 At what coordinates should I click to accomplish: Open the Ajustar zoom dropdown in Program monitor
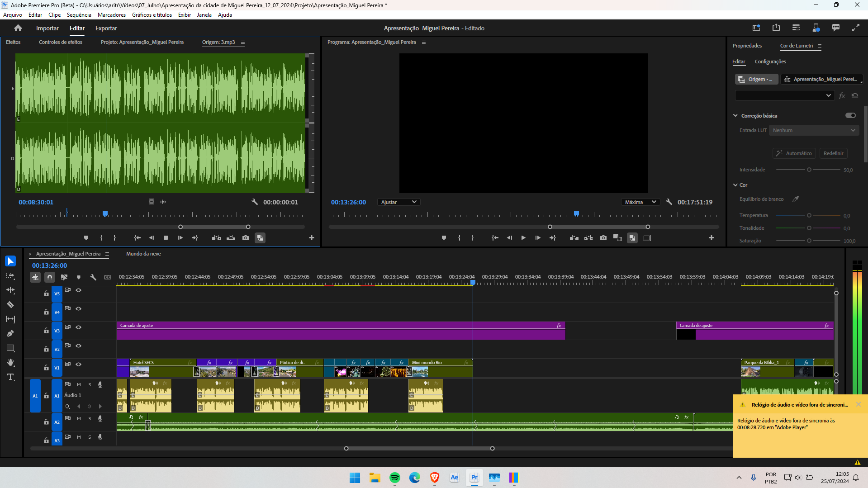398,202
